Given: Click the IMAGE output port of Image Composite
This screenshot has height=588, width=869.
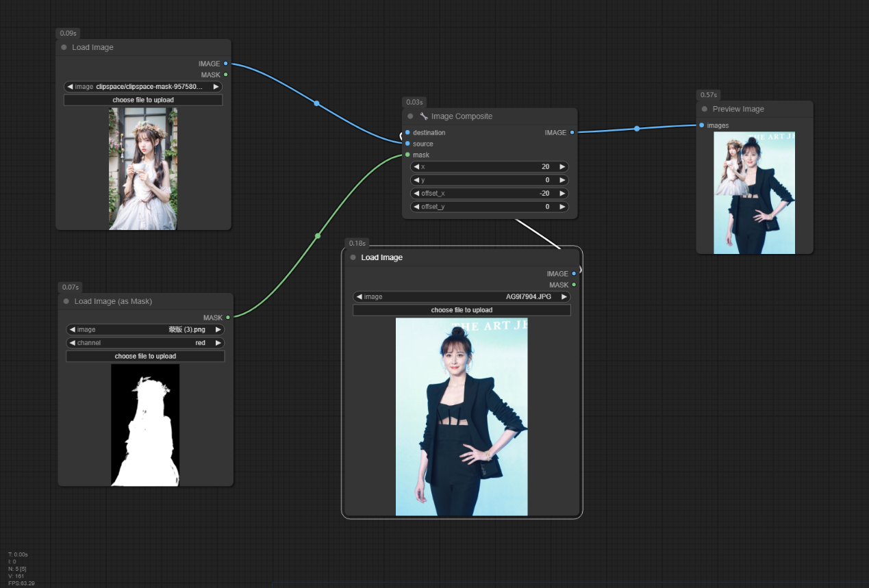Looking at the screenshot, I should tap(572, 133).
